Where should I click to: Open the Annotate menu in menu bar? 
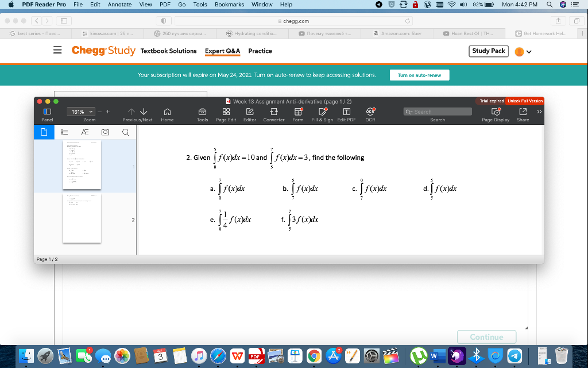tap(119, 5)
